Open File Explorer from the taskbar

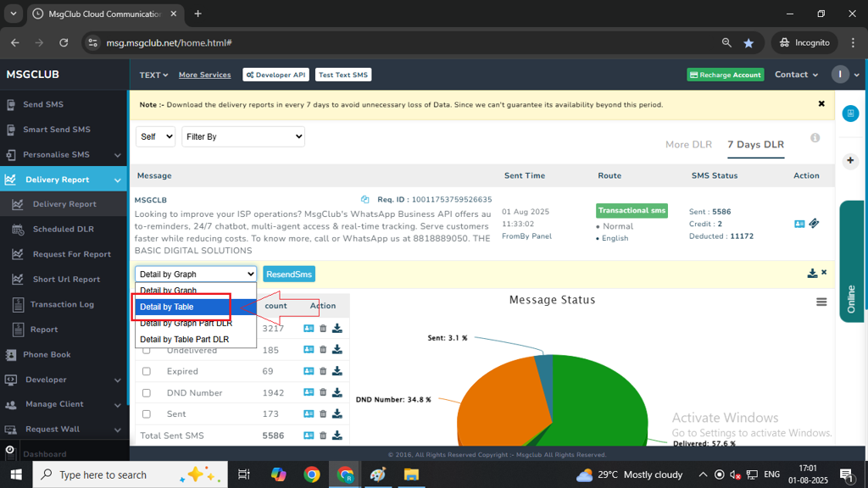coord(411,474)
